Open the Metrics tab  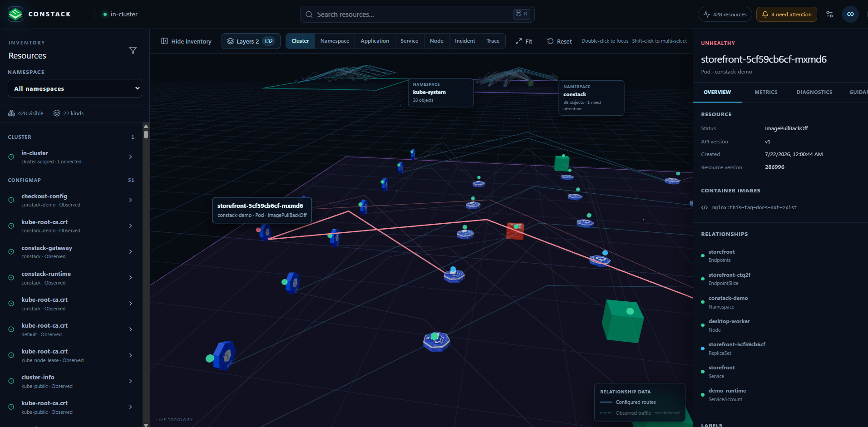pos(766,92)
